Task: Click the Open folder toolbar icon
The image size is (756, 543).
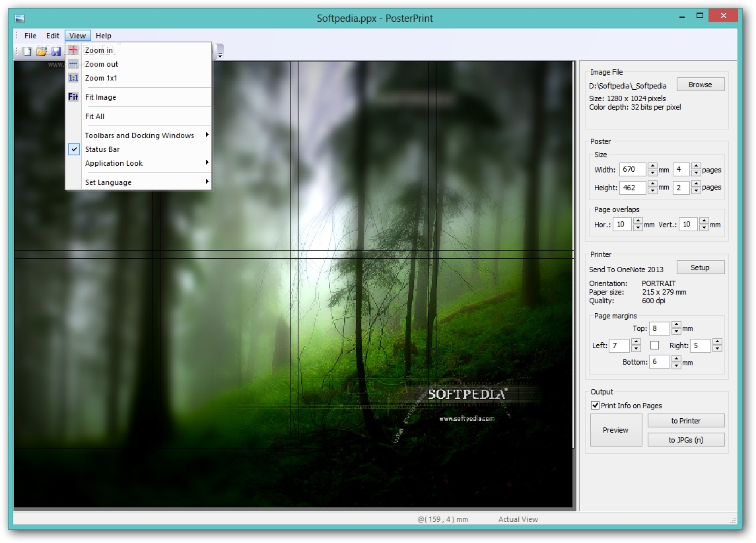Action: pyautogui.click(x=42, y=52)
